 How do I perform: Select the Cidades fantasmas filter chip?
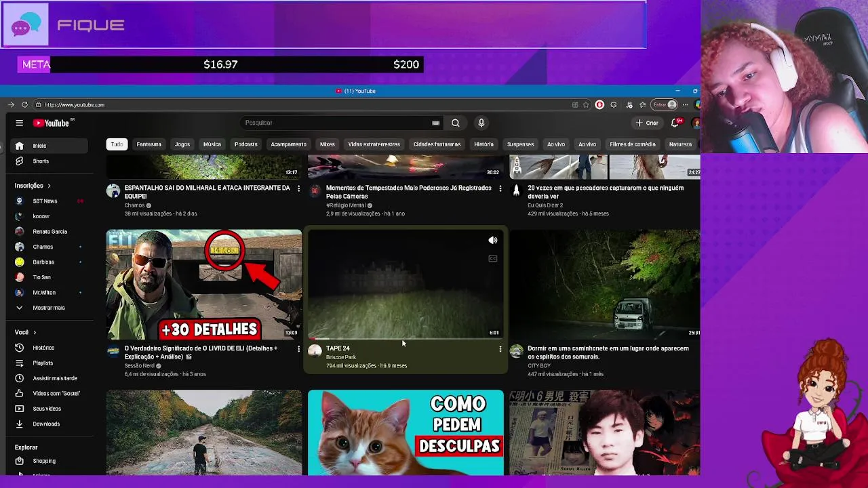click(x=437, y=144)
